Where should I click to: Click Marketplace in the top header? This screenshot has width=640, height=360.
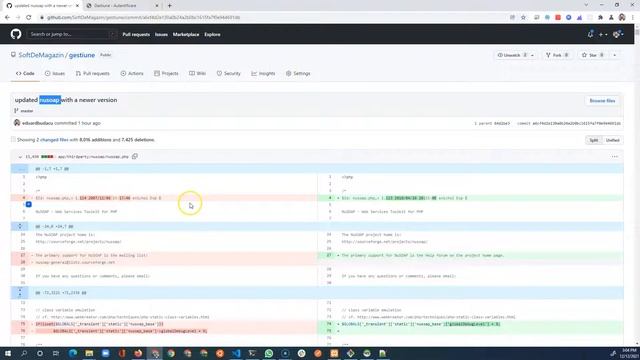186,35
